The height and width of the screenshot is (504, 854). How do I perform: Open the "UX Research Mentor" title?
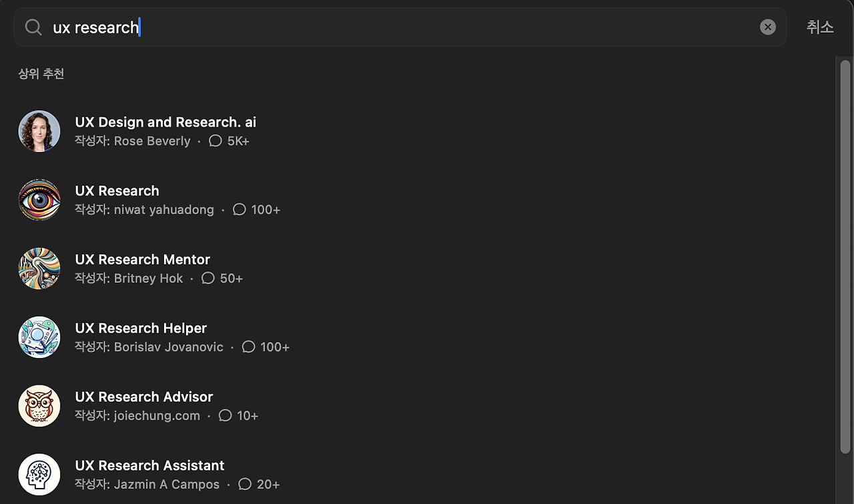pos(143,259)
